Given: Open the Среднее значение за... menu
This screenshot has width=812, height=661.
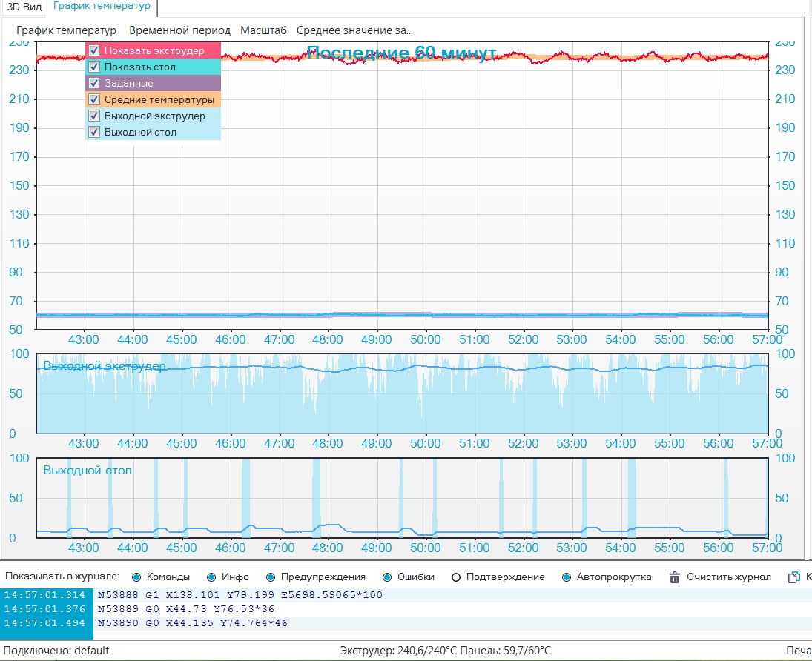Looking at the screenshot, I should 354,30.
